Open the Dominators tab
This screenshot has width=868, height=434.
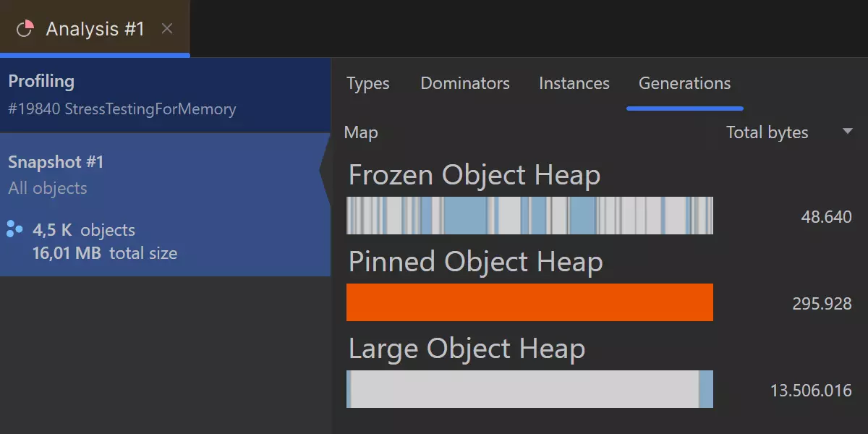(x=465, y=83)
